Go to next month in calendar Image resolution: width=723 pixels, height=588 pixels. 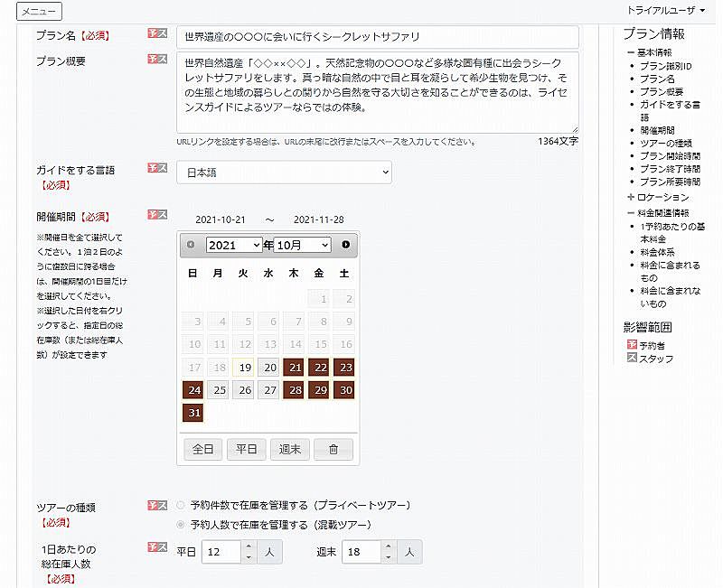pos(345,245)
